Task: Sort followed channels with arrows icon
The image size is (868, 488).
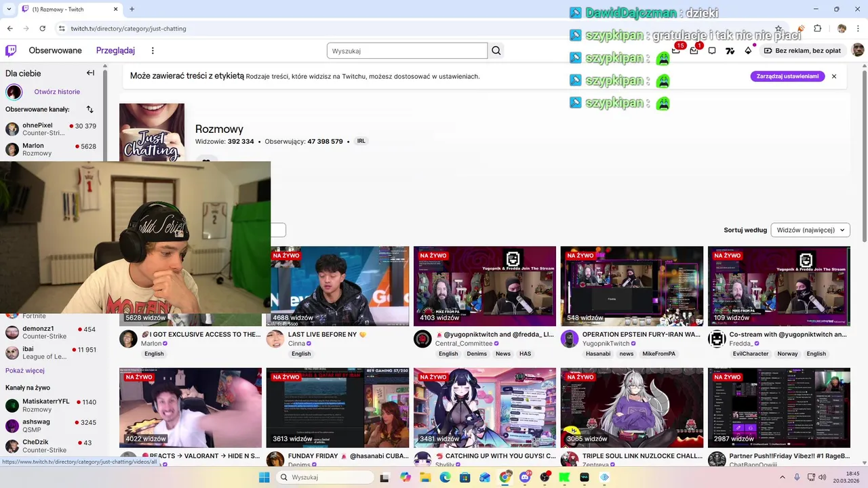Action: [90, 109]
